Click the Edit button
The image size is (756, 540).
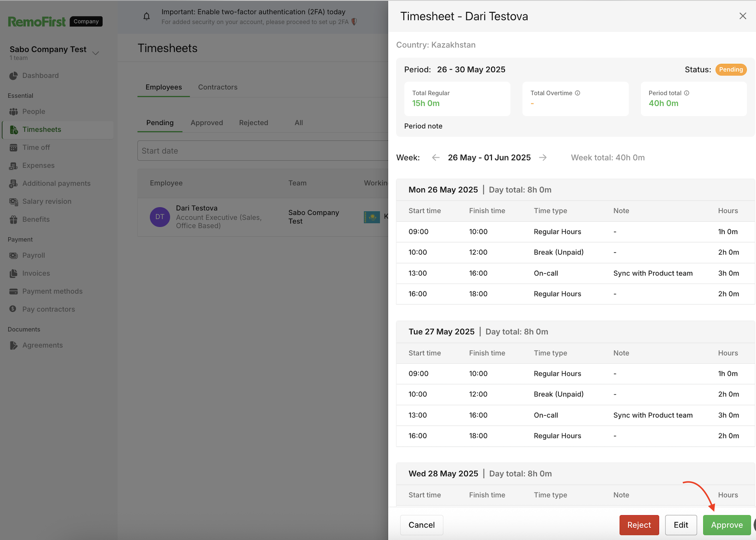tap(681, 525)
